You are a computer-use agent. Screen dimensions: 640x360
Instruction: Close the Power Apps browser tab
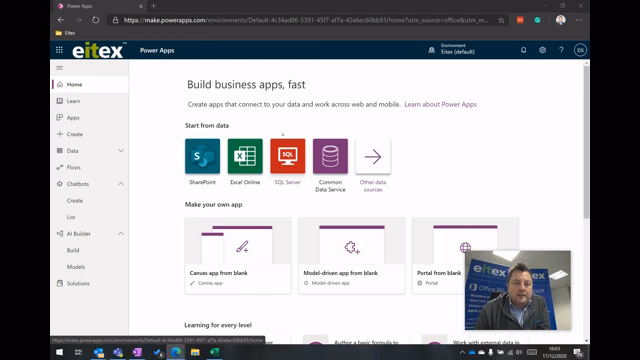[x=141, y=6]
